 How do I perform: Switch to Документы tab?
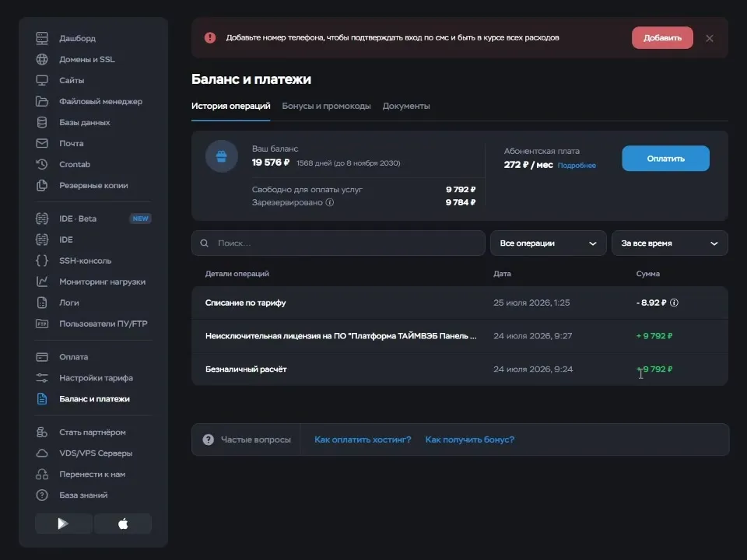pos(406,107)
